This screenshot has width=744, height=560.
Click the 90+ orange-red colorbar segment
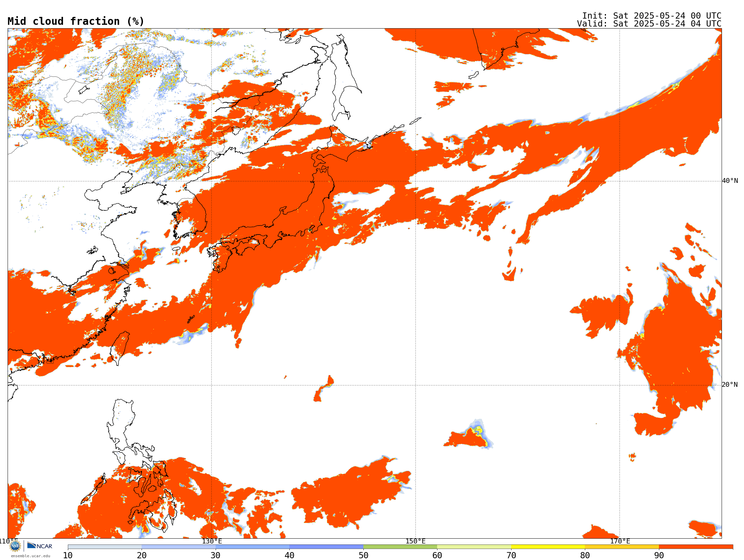click(696, 547)
